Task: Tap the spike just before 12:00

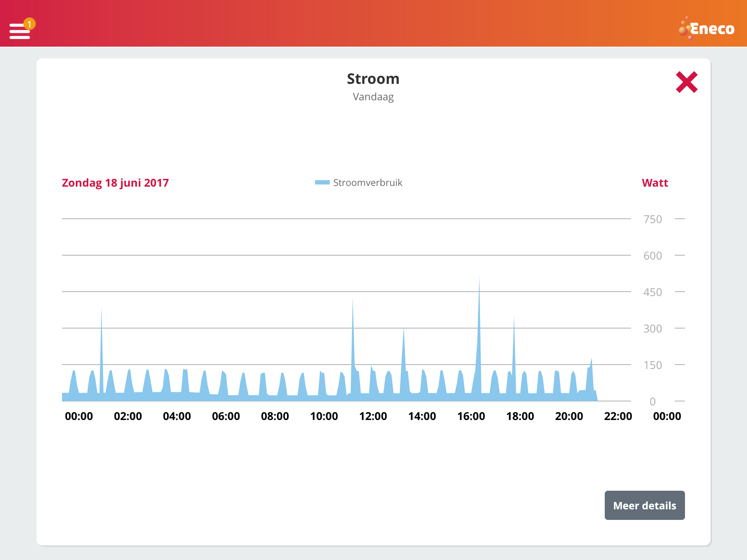Action: tap(353, 339)
